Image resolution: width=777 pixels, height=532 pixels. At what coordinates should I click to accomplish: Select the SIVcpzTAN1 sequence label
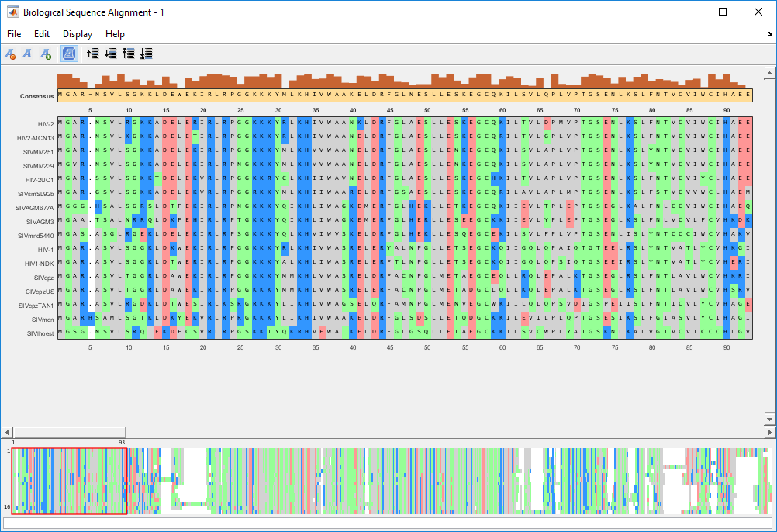tap(35, 306)
